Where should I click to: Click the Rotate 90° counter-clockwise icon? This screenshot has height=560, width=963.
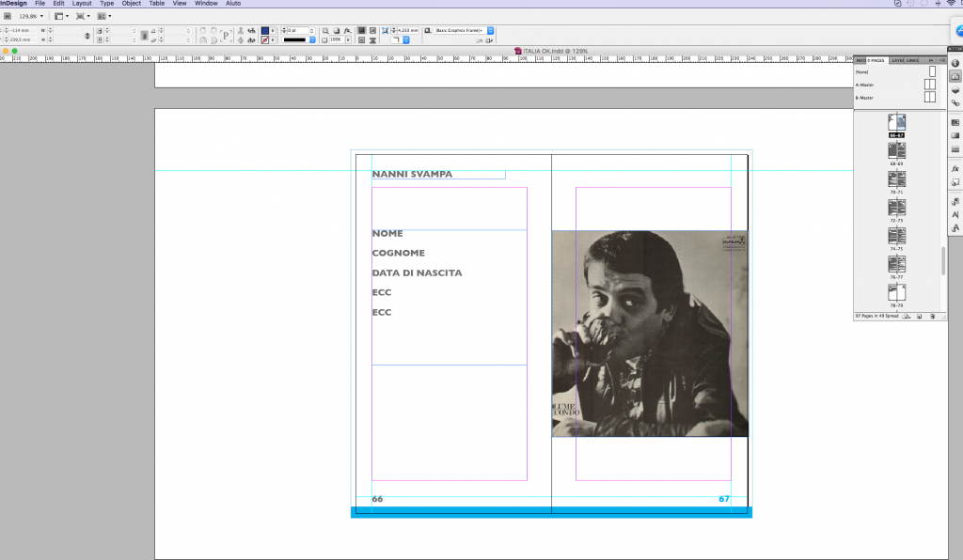click(x=213, y=31)
